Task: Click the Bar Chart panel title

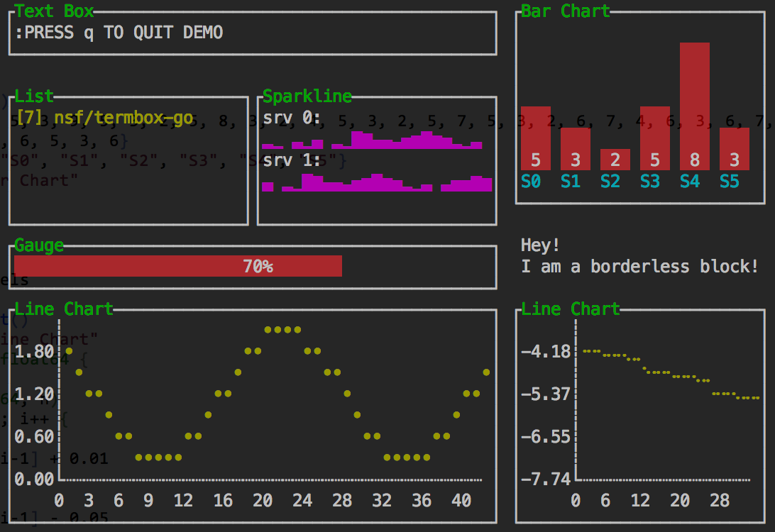Action: (x=565, y=11)
